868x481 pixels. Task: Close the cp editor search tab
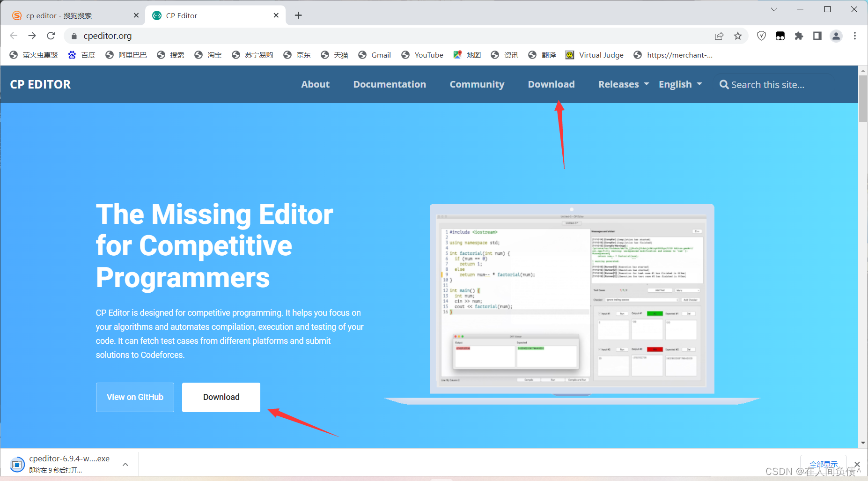coord(136,15)
